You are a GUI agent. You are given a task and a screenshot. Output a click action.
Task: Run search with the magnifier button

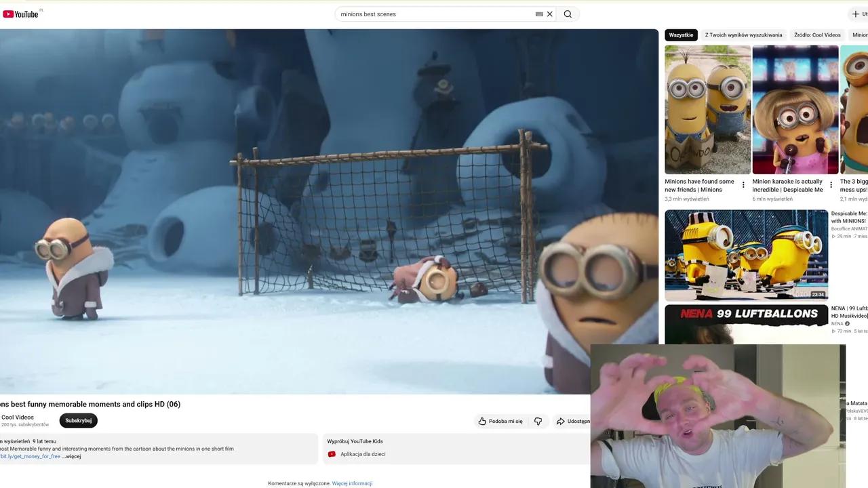(x=568, y=14)
